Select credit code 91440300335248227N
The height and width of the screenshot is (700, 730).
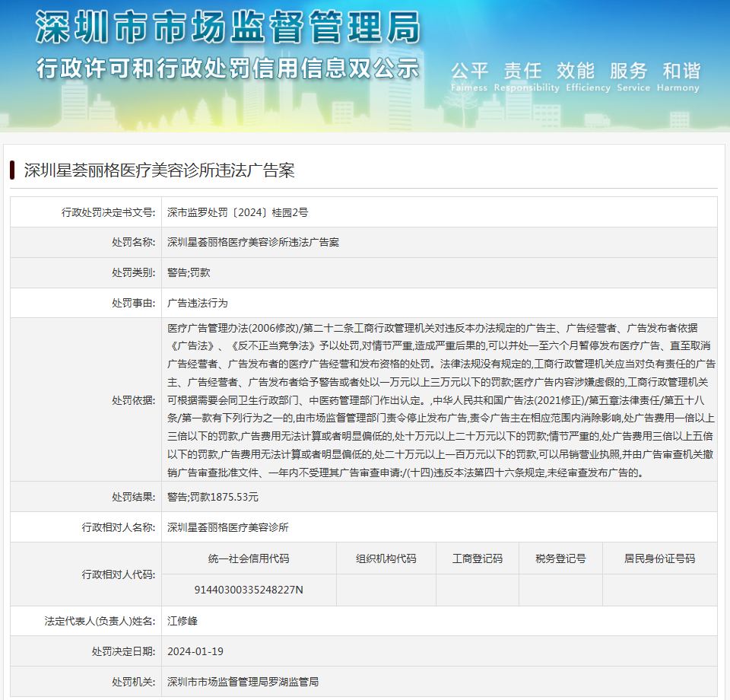(x=249, y=590)
